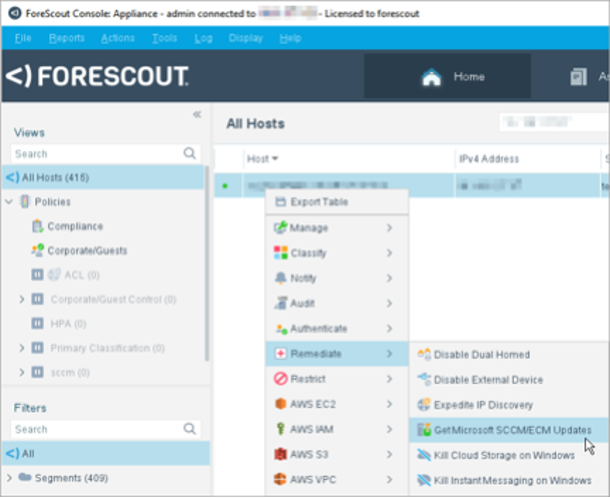Expand the Segments (409) node
610x498 pixels.
pyautogui.click(x=9, y=478)
